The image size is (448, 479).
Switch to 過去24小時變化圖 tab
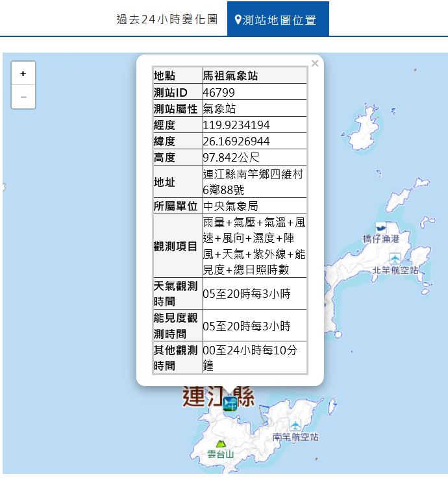[167, 19]
